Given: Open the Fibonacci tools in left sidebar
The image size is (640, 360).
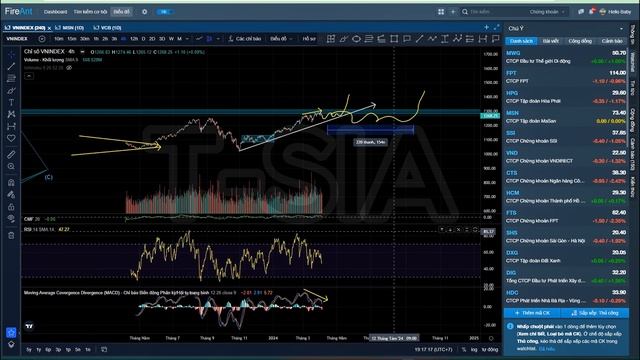Looking at the screenshot, I should point(11,78).
